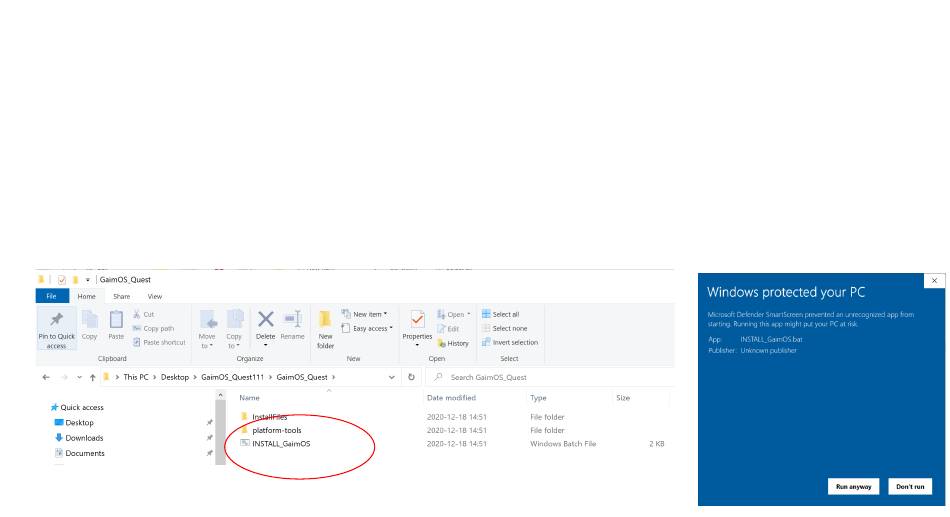This screenshot has height=517, width=950.
Task: Click "Unknown publisher" text in dialog
Action: coord(768,350)
